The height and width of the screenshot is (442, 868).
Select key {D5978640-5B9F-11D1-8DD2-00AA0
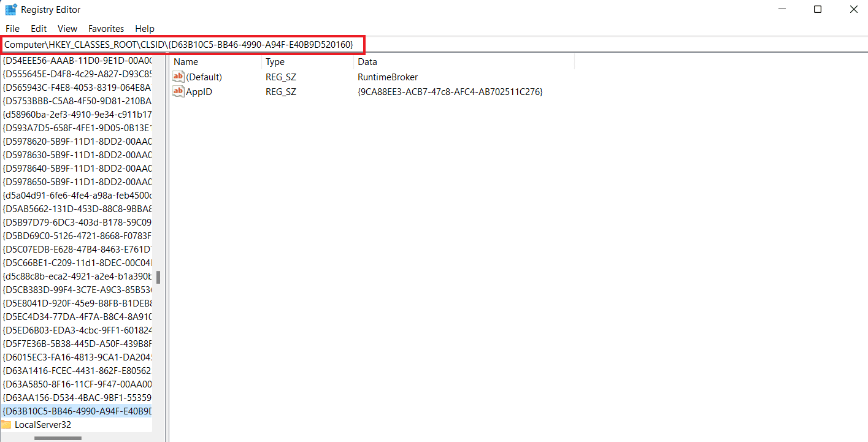click(77, 169)
